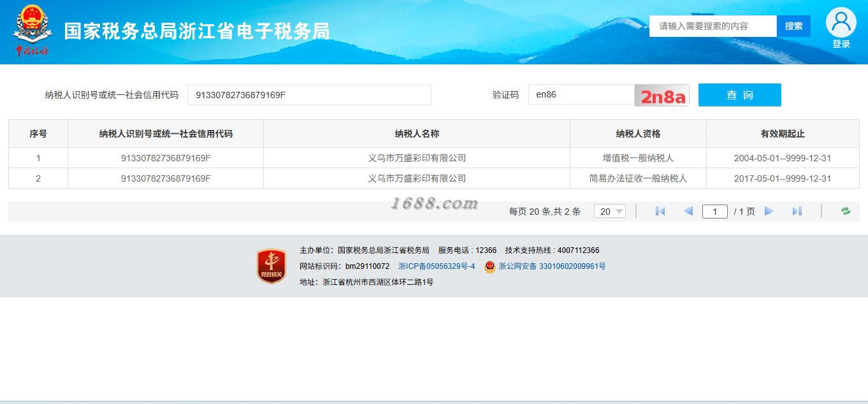Click the 国家税务总局浙江省电子税务局 title
The height and width of the screenshot is (404, 868).
[197, 31]
